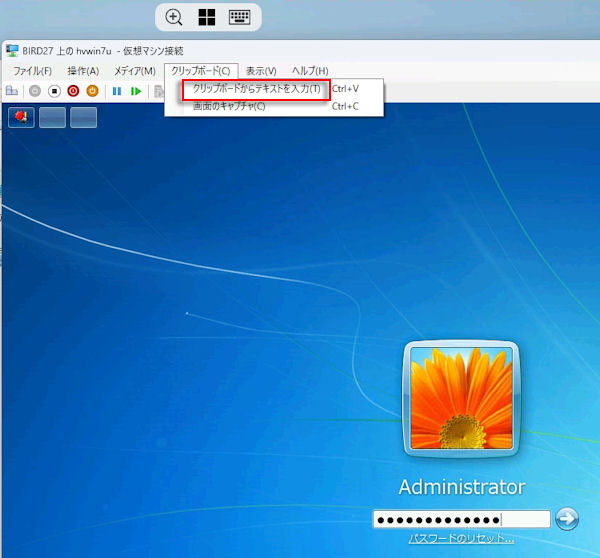This screenshot has width=600, height=558.
Task: Click the パスワードのリセット link
Action: click(461, 539)
